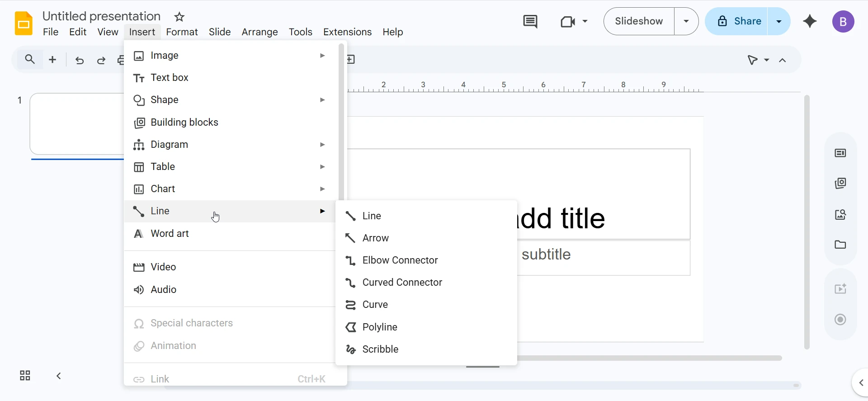Choose Scribble in the Line submenu
Viewport: 868px width, 401px height.
pos(380,349)
